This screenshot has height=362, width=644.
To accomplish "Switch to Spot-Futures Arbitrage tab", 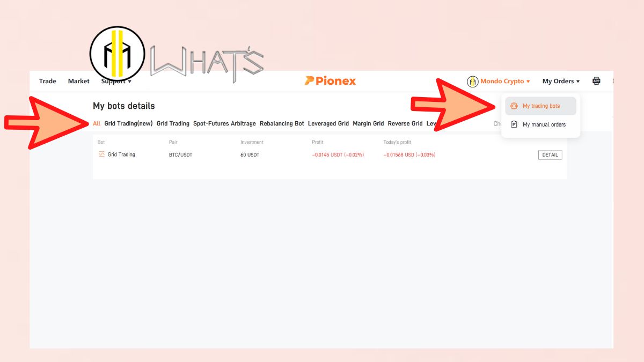I will (x=224, y=123).
